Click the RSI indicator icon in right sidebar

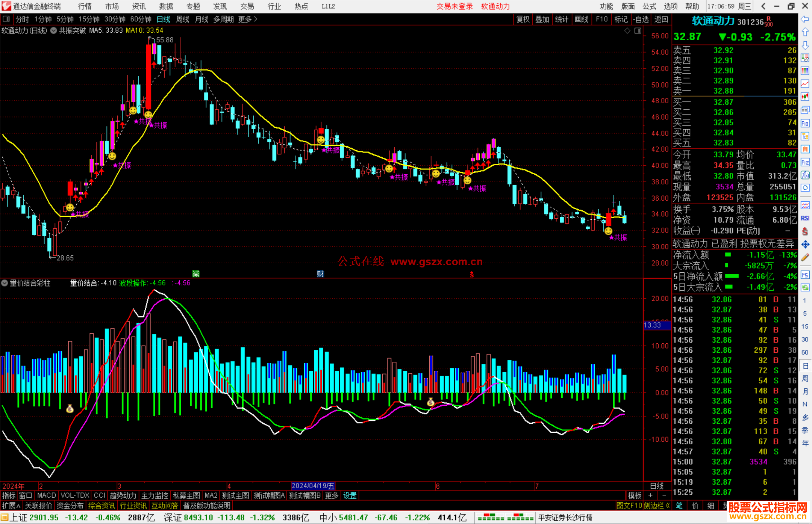[x=805, y=218]
